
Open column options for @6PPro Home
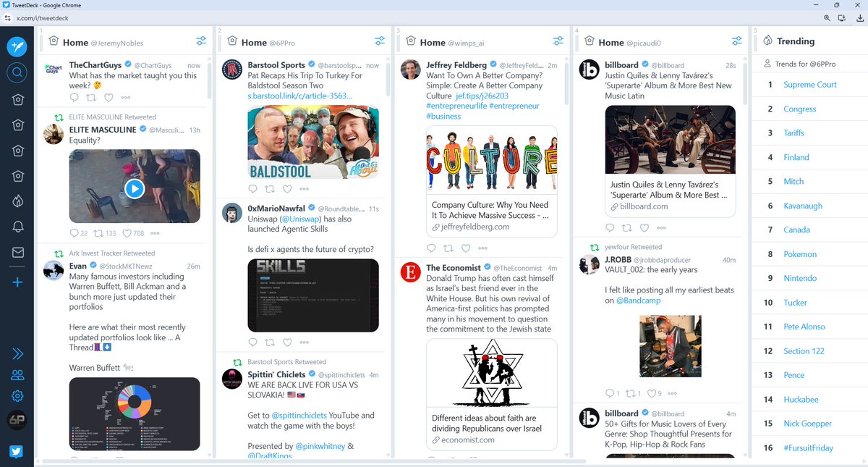click(x=380, y=41)
